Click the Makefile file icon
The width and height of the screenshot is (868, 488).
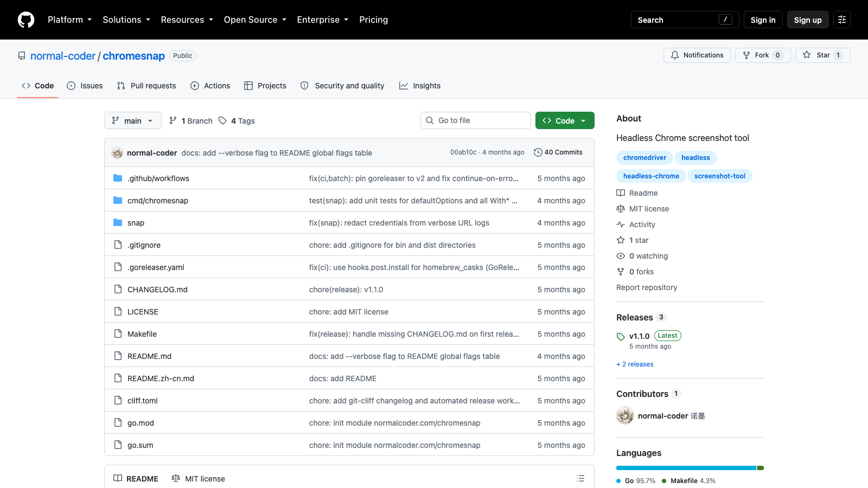[x=118, y=333]
